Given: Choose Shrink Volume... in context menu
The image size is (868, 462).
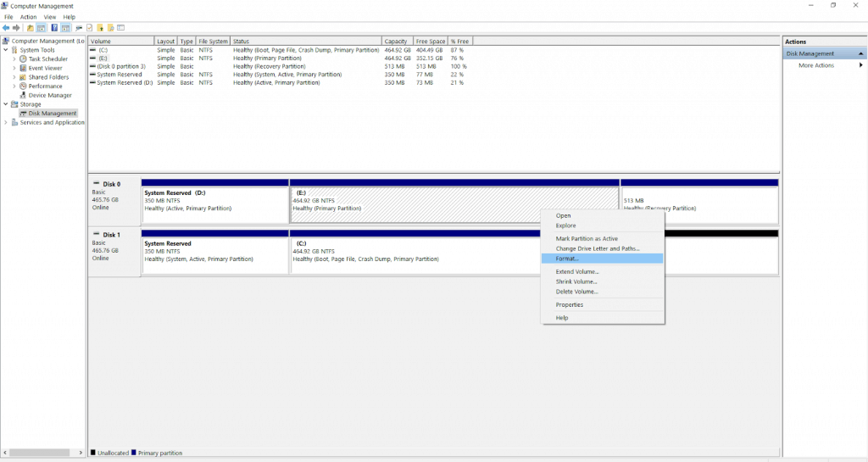Looking at the screenshot, I should point(603,281).
